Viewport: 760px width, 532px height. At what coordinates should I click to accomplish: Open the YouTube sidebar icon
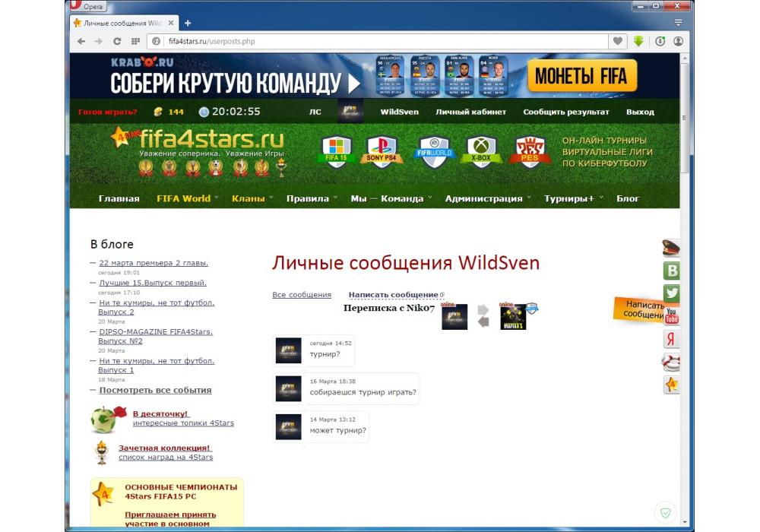click(671, 315)
